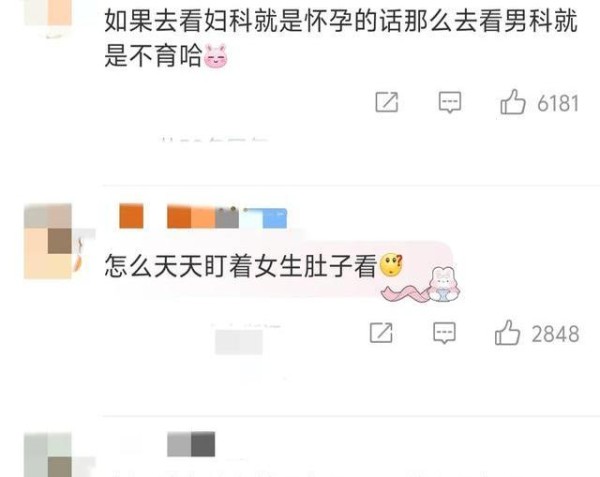
Task: Share the comment with 6181 likes
Action: (x=386, y=102)
